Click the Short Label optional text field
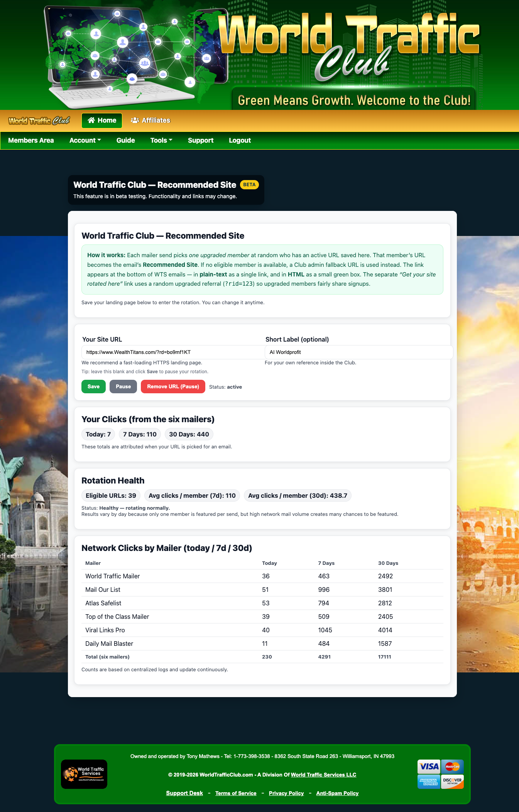This screenshot has width=519, height=812. click(x=358, y=352)
